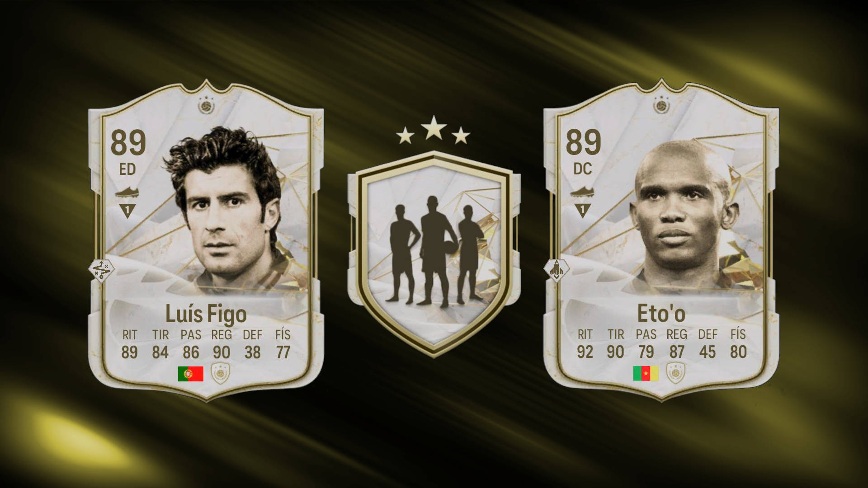Click the RIT 92 stat on Eto'o card
Viewport: 868px width, 488px height.
585,343
